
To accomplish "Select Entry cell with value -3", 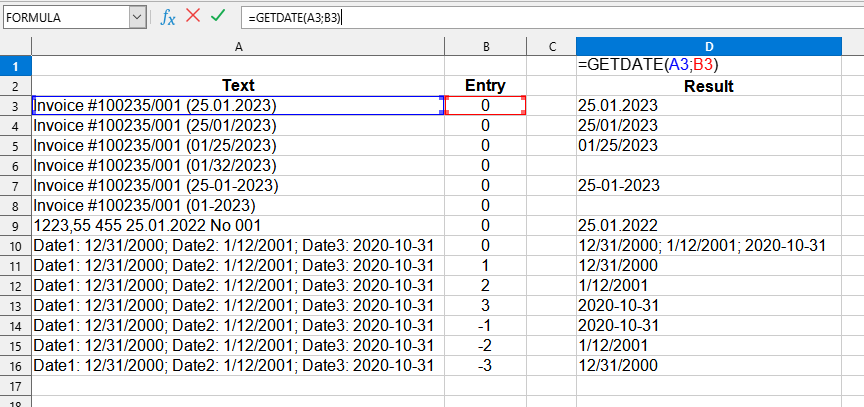I will point(485,365).
